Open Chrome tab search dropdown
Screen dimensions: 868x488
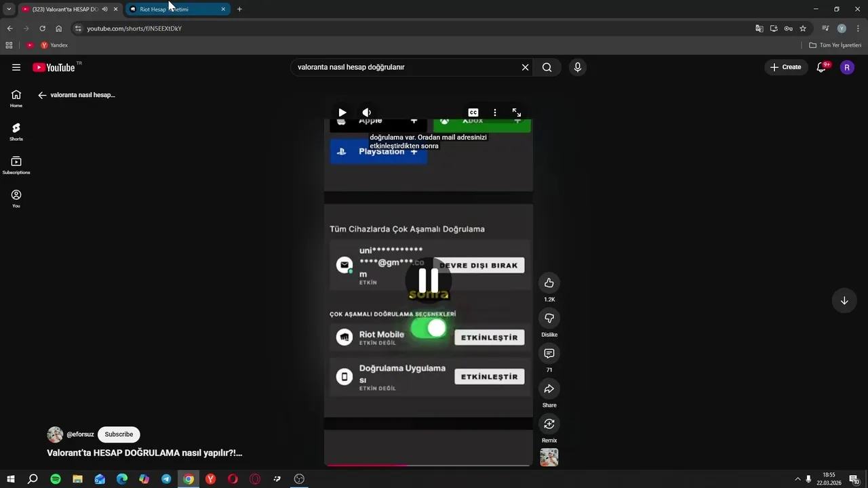9,9
